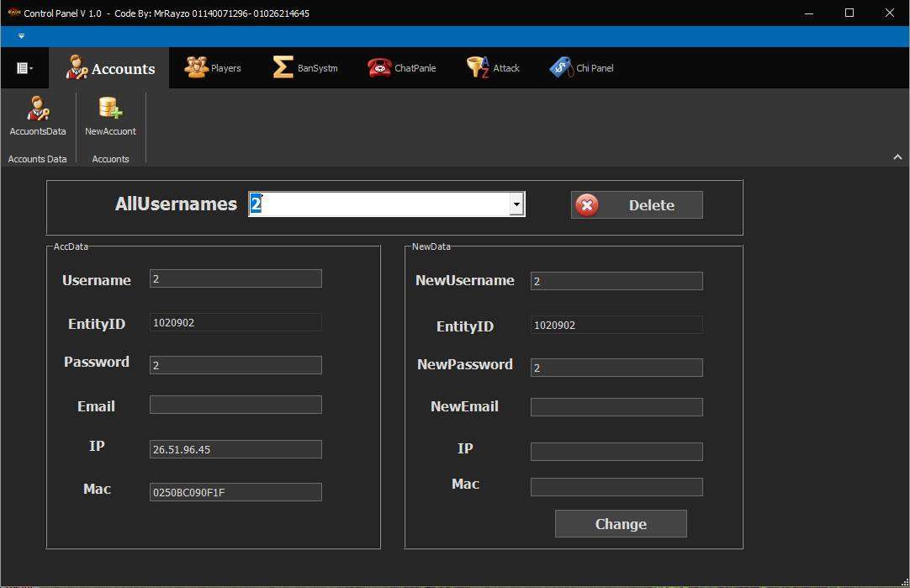The image size is (910, 588).
Task: Click into the AllUsernames text field
Action: (x=379, y=204)
